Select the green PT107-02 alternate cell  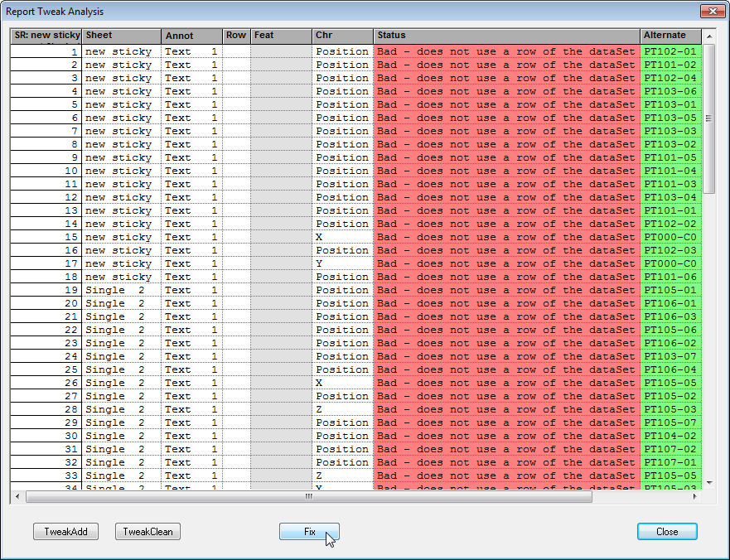(x=670, y=449)
